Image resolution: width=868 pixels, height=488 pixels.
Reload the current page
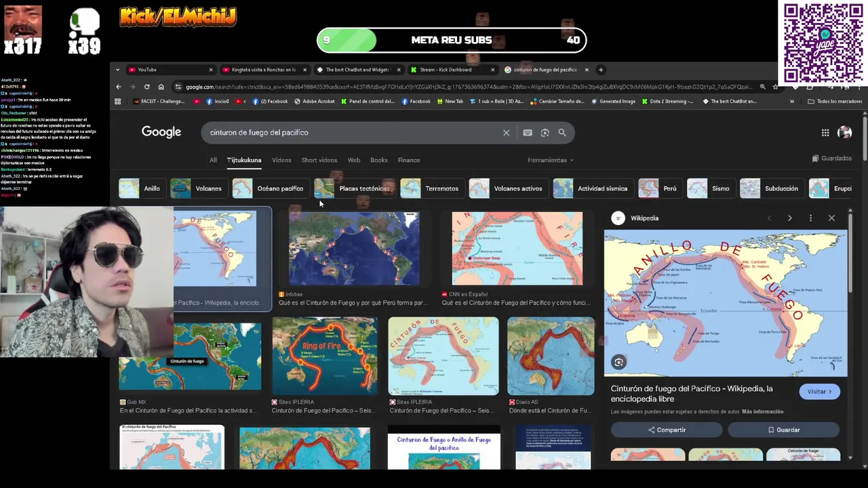[x=146, y=87]
